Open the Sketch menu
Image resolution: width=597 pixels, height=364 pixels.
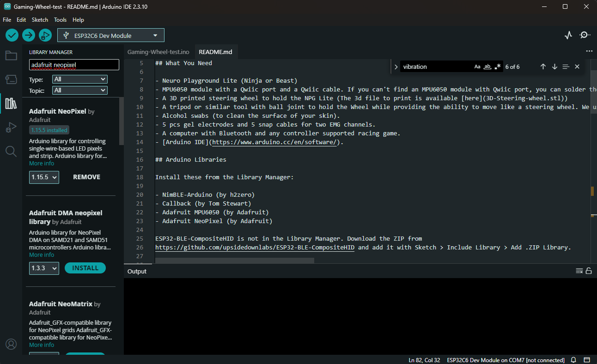(x=40, y=20)
